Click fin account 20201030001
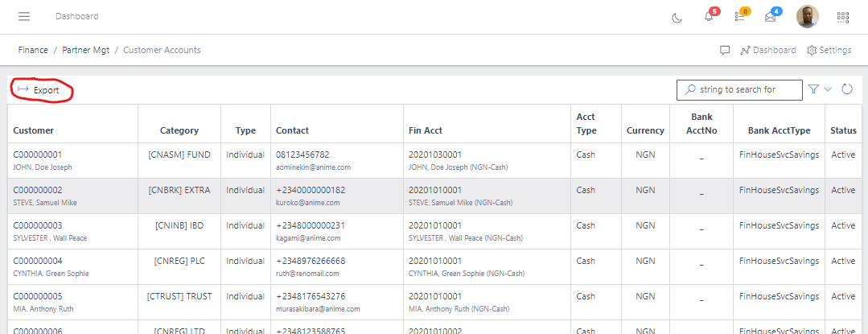 coord(435,155)
